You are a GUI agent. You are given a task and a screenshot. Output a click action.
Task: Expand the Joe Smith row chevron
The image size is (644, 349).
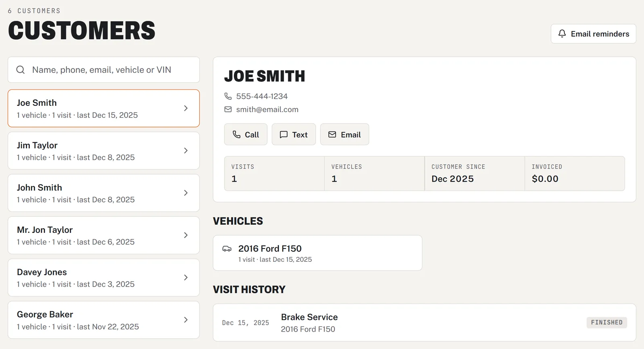pyautogui.click(x=186, y=108)
